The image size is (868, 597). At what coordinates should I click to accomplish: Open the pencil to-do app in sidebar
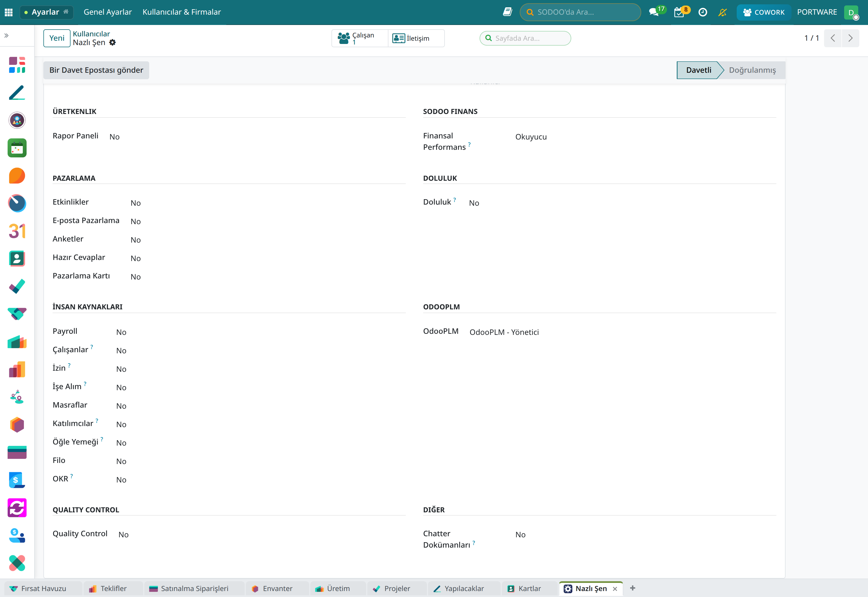pyautogui.click(x=17, y=92)
